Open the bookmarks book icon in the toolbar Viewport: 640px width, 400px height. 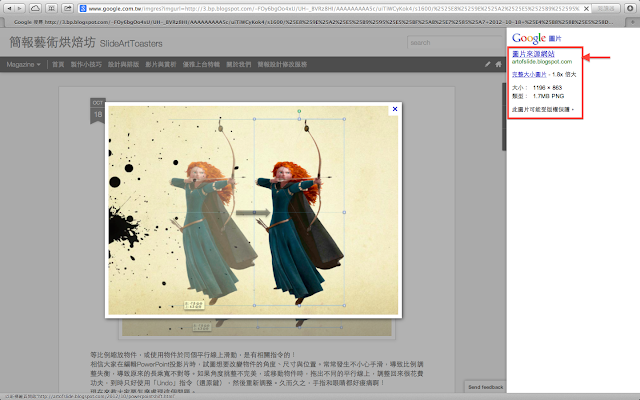click(51, 8)
